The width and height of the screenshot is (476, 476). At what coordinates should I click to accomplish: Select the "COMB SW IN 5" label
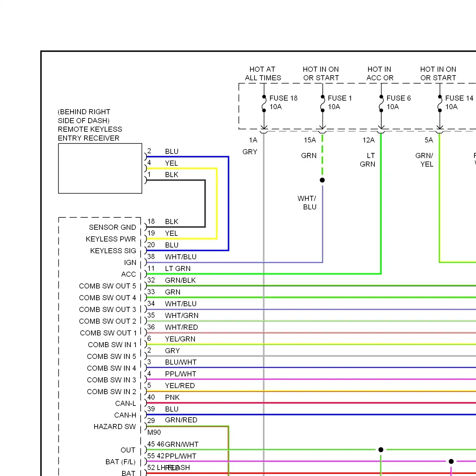coord(111,357)
